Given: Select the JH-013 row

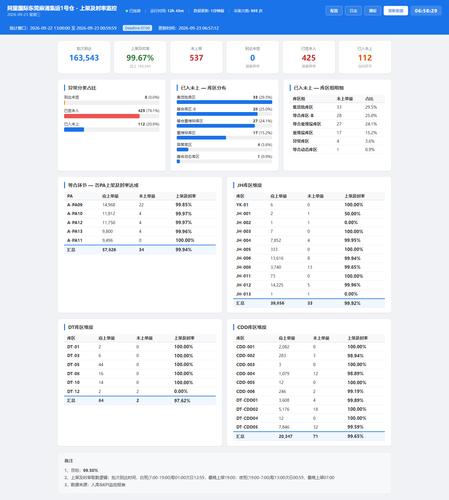Looking at the screenshot, I should [309, 294].
